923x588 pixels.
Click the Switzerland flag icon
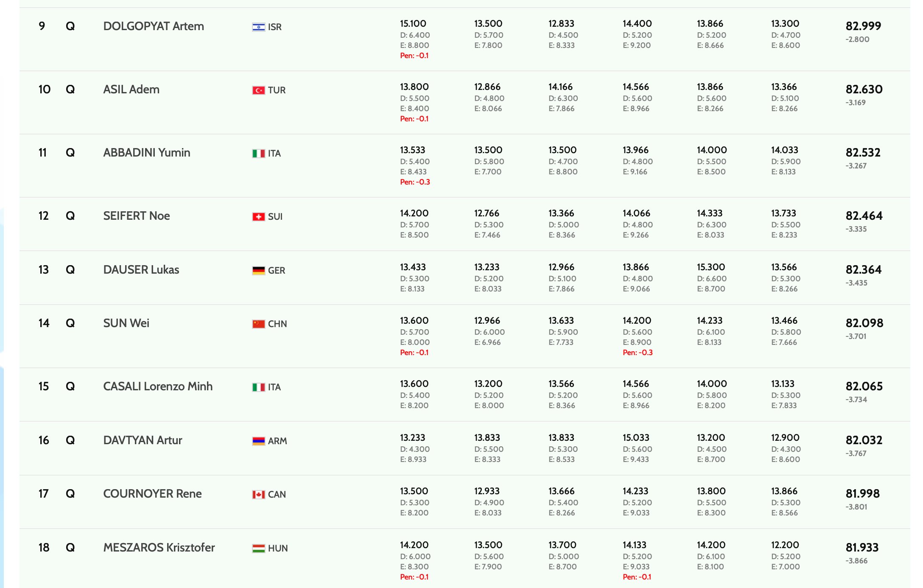tap(258, 217)
